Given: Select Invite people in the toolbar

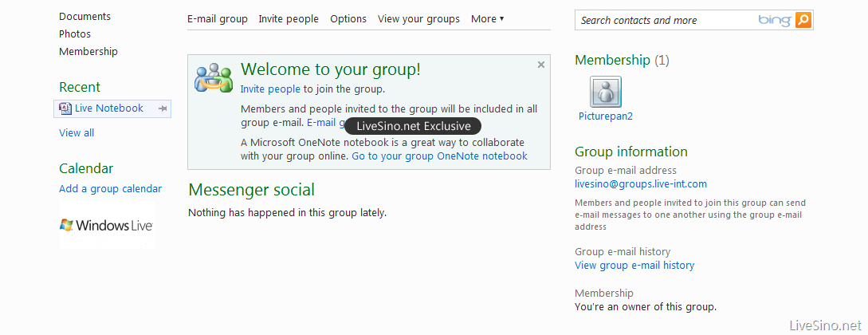Looking at the screenshot, I should 289,19.
